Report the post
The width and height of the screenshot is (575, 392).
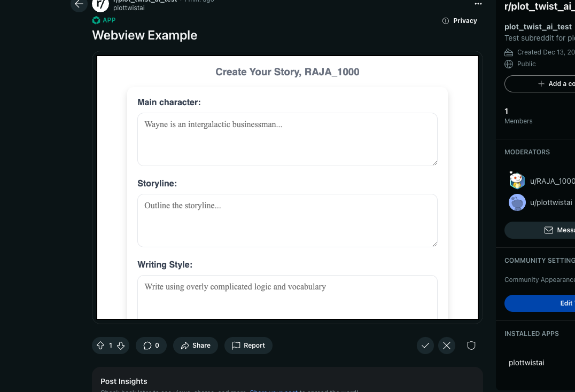pos(248,346)
